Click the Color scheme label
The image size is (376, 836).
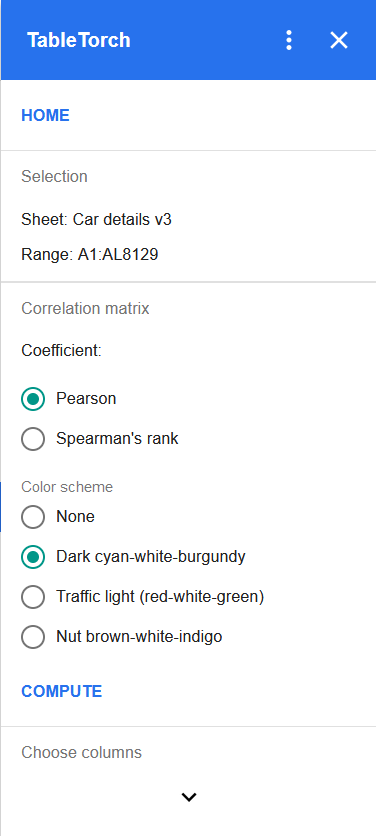point(67,487)
